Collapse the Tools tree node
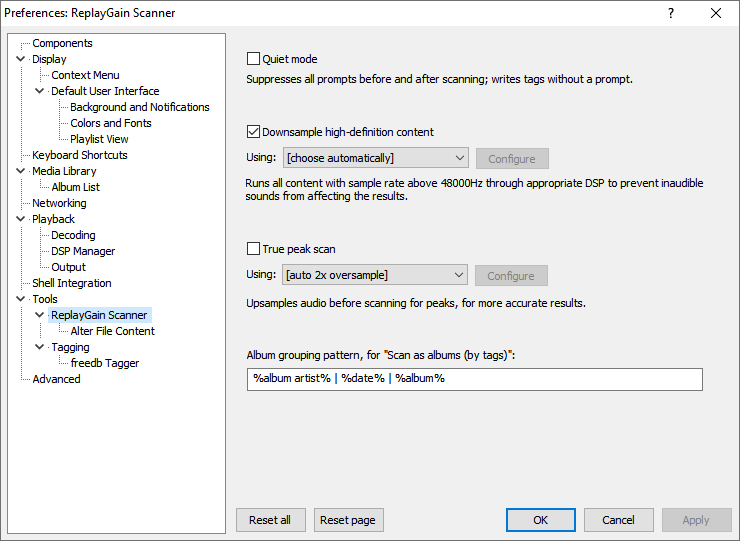The image size is (740, 541). pyautogui.click(x=21, y=300)
